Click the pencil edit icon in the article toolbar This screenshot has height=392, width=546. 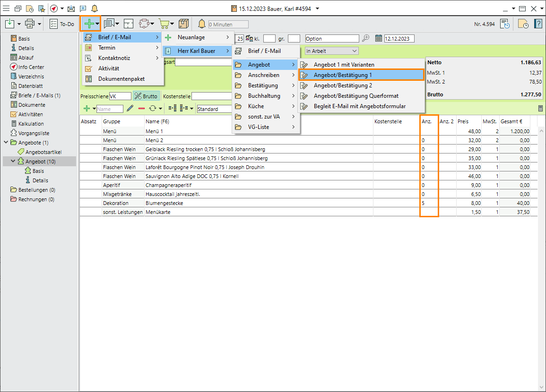point(130,109)
